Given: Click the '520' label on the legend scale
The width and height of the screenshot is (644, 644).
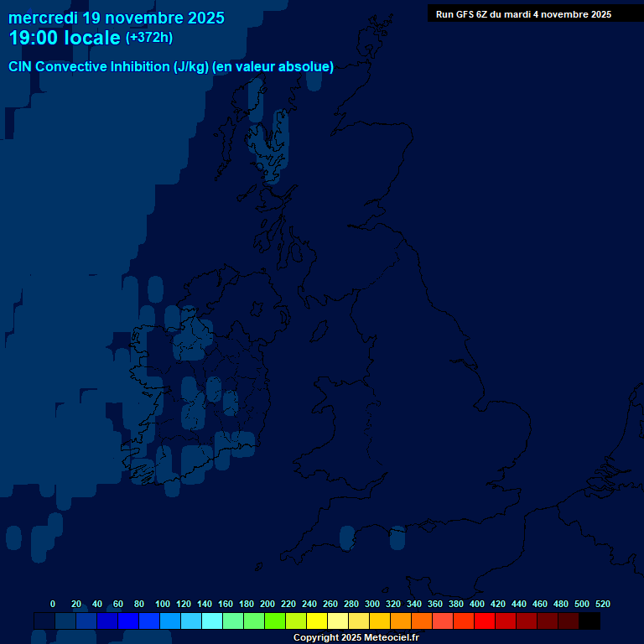Looking at the screenshot, I should [x=602, y=604].
